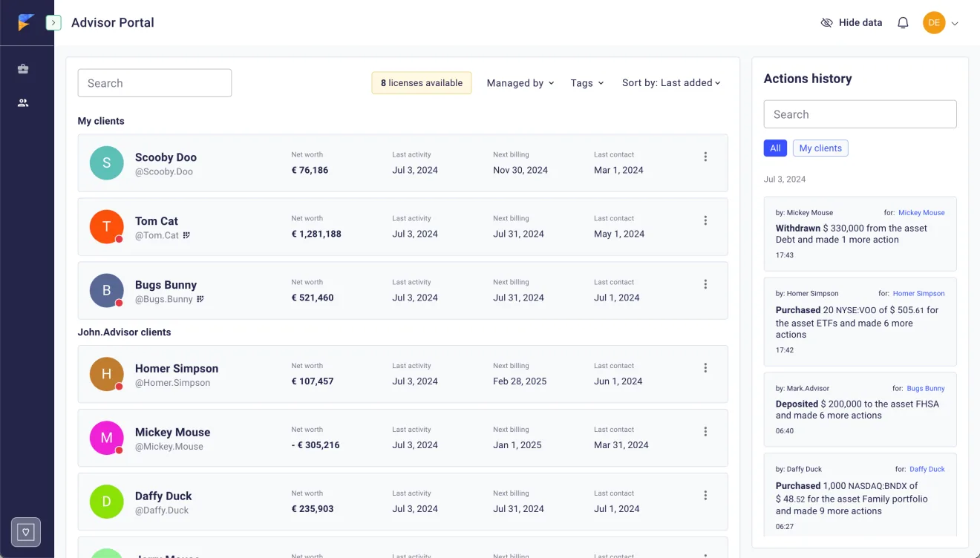980x558 pixels.
Task: Open the briefcase portfolio sidebar icon
Action: 23,69
